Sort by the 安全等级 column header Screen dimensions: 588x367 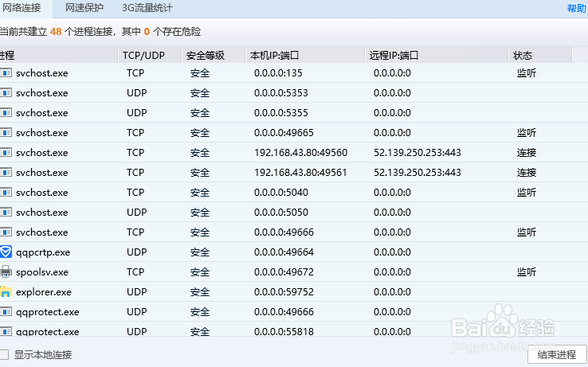206,56
